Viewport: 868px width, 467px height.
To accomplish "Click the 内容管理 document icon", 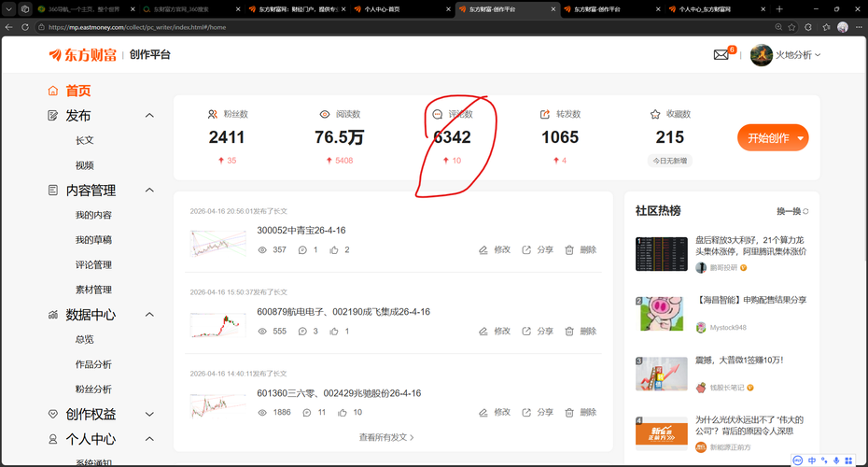I will coord(53,190).
